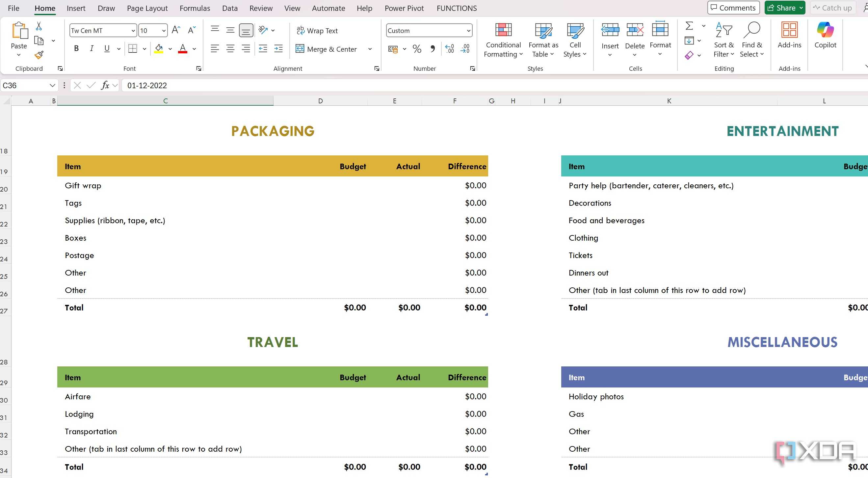Click the Format Painter brush icon
This screenshot has width=868, height=478.
point(39,55)
